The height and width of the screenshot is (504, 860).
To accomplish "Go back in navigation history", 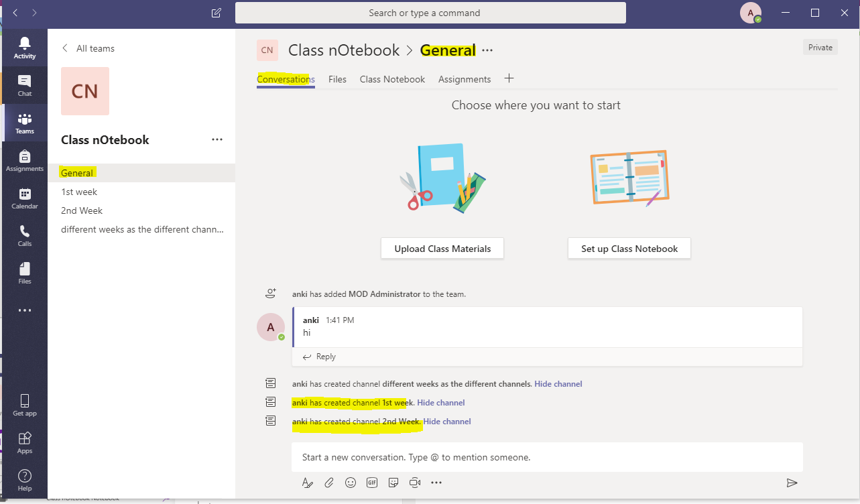I will click(15, 13).
